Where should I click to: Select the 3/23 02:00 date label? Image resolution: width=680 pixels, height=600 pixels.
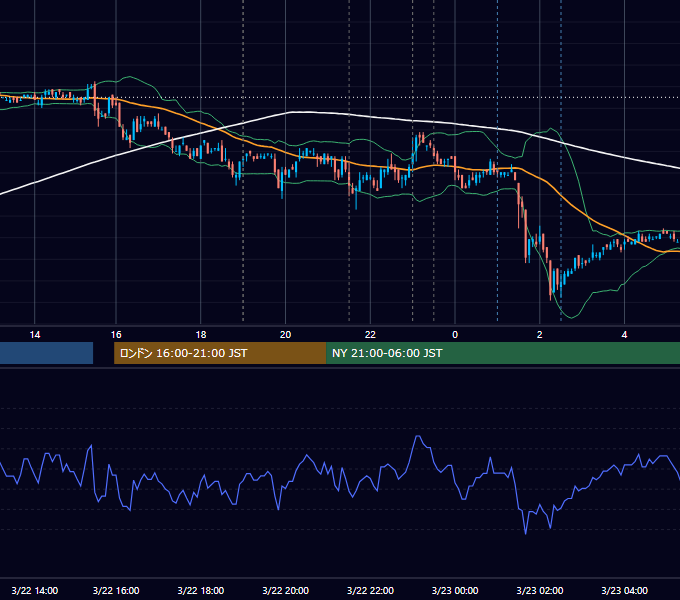539,590
